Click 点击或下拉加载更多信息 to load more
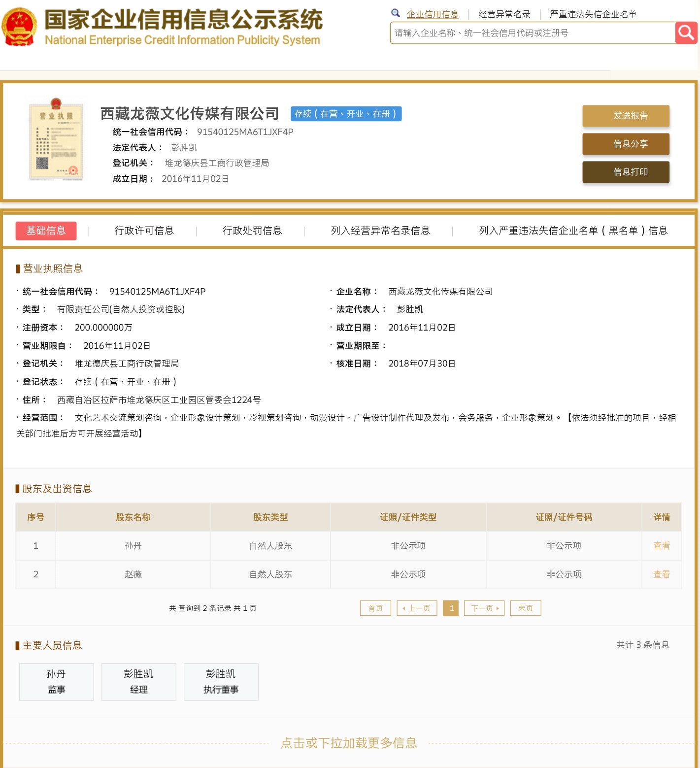 pos(350,744)
